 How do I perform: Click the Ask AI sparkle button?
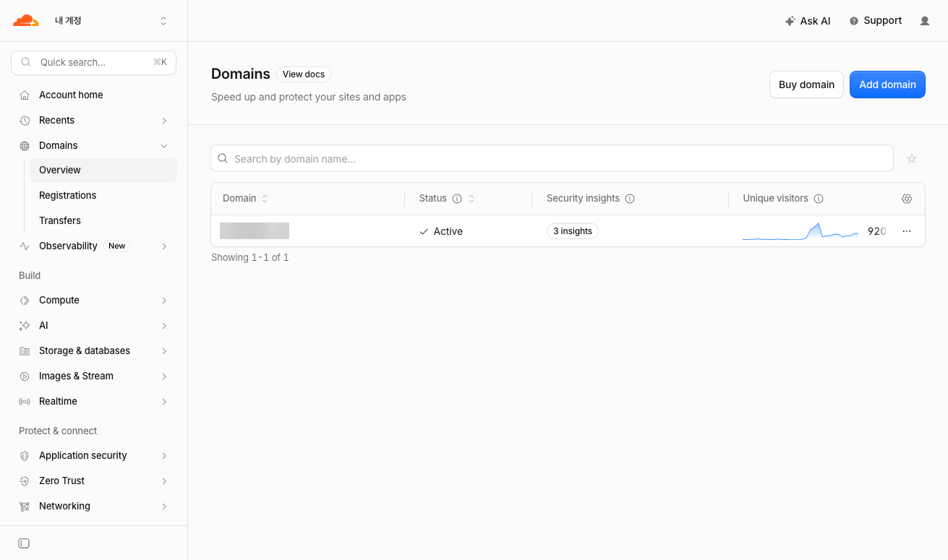click(808, 21)
